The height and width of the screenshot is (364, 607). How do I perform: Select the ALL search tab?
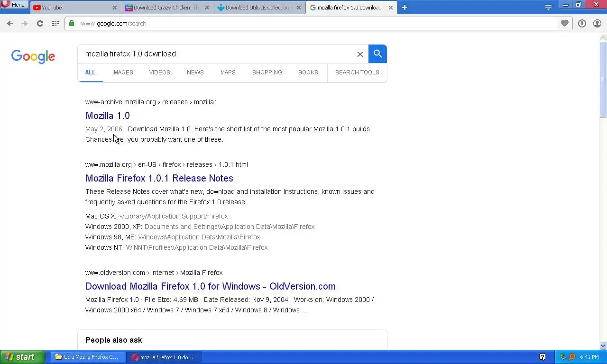90,73
